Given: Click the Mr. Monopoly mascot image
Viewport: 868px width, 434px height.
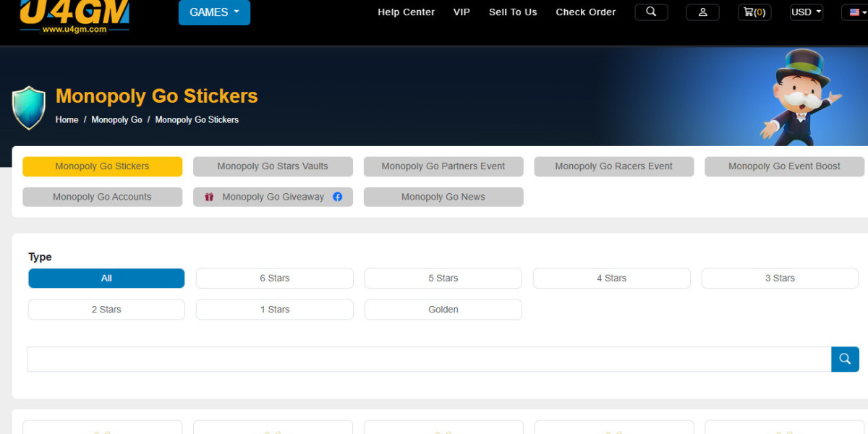Looking at the screenshot, I should pos(799,98).
